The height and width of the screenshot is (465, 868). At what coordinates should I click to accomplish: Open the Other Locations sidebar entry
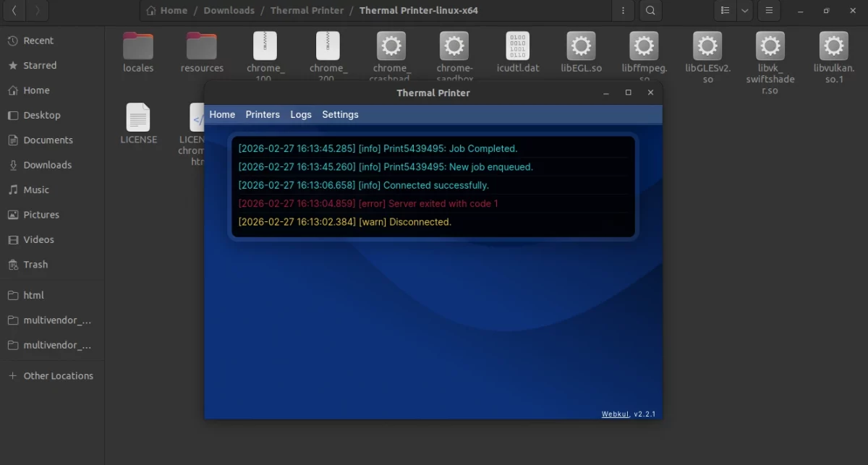[x=57, y=375]
